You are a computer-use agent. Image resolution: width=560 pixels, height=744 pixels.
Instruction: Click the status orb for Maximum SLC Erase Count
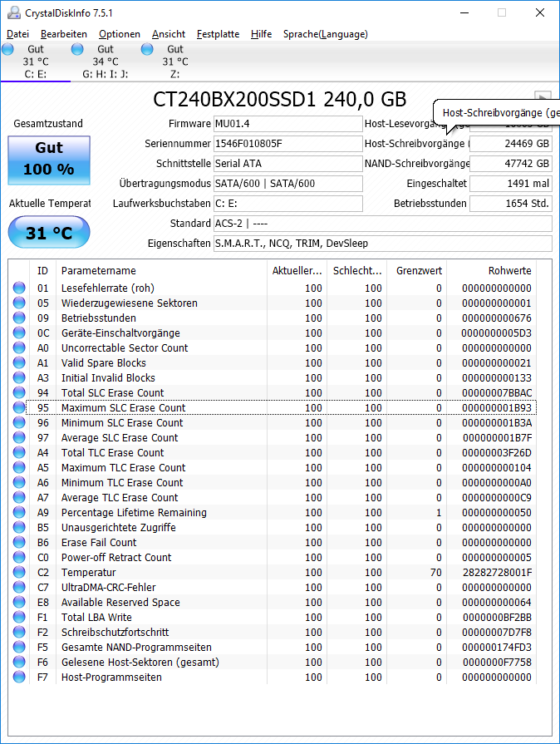point(19,407)
